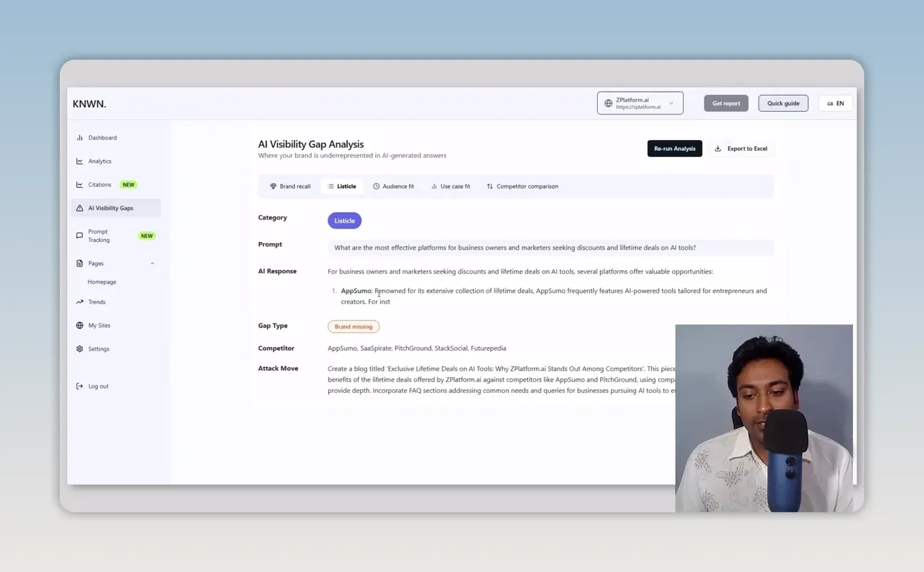The width and height of the screenshot is (924, 572).
Task: Click the Get report button
Action: pos(726,103)
